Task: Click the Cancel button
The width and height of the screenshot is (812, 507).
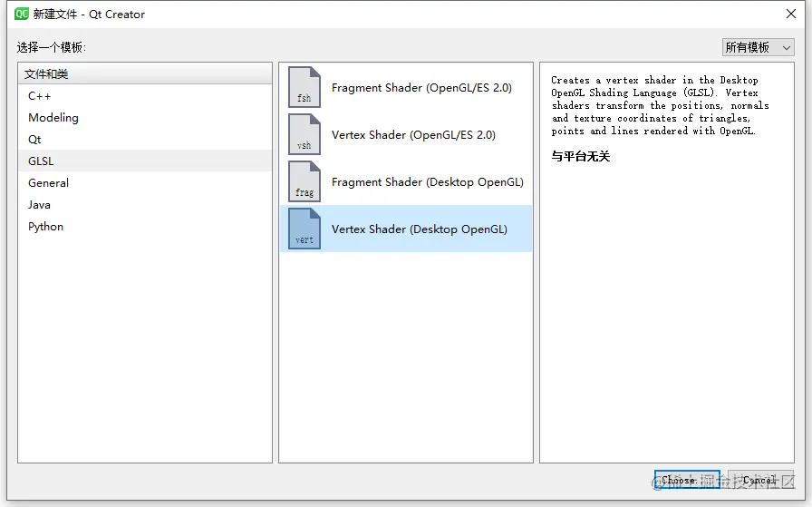Action: (x=760, y=480)
